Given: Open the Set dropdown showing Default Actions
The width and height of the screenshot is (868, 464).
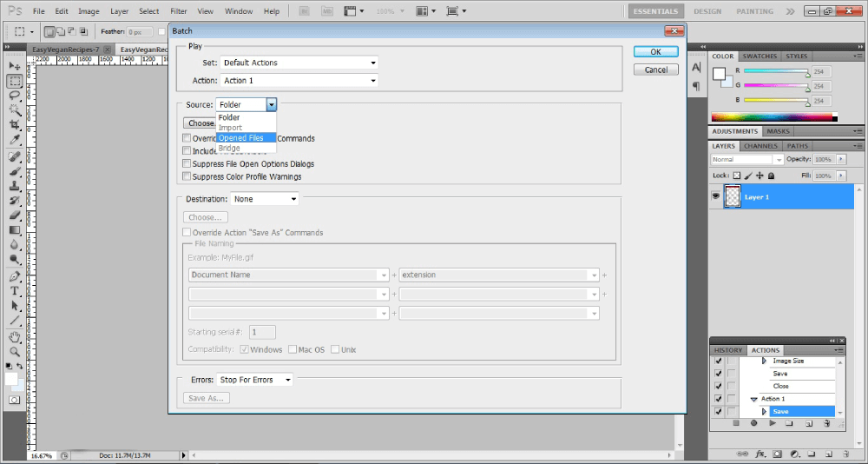Looking at the screenshot, I should (x=299, y=63).
